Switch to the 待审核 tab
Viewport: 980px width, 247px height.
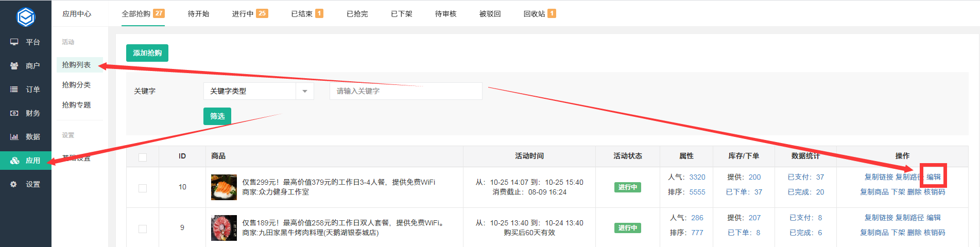pyautogui.click(x=446, y=13)
